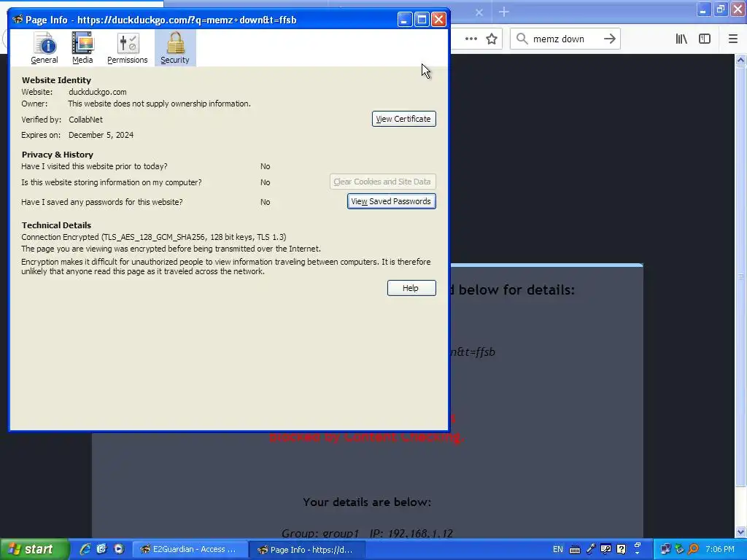Switch to the Media tab
The height and width of the screenshot is (560, 747).
click(82, 47)
